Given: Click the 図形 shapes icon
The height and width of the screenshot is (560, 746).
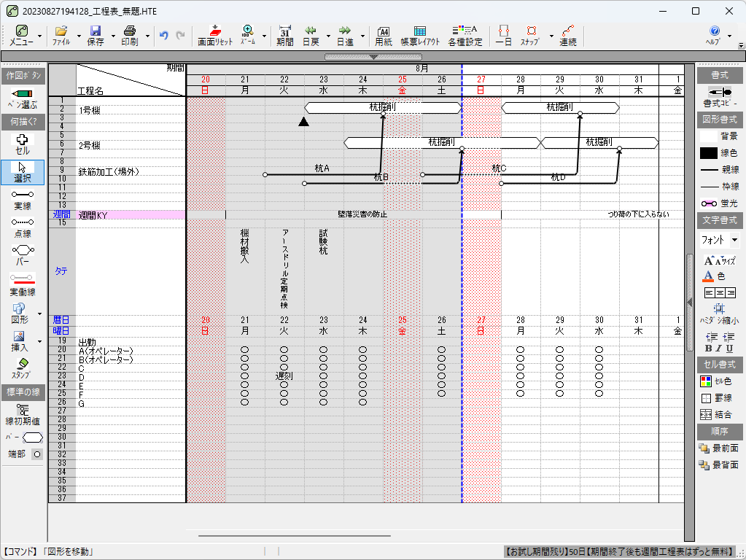Looking at the screenshot, I should 20,314.
